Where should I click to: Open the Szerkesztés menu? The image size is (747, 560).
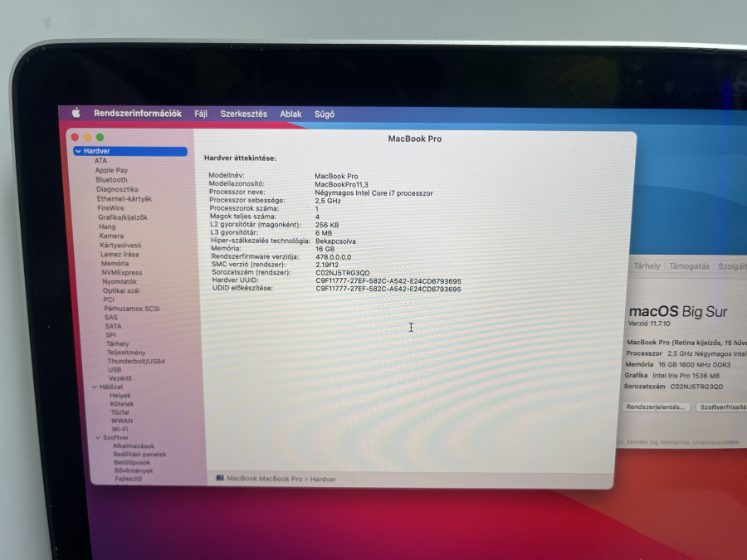click(x=243, y=114)
